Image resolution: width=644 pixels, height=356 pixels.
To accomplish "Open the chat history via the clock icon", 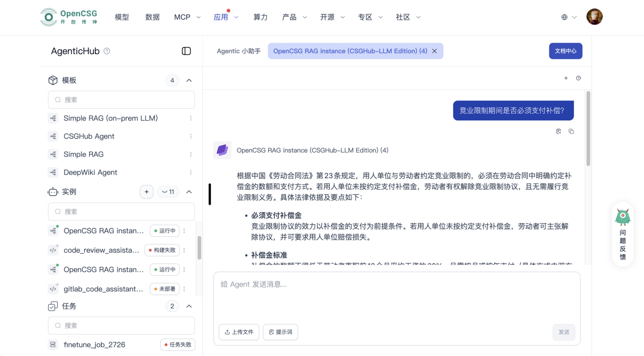I will click(x=578, y=78).
